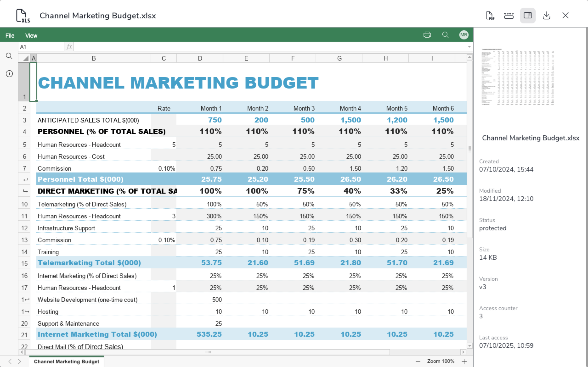The height and width of the screenshot is (367, 588).
Task: Zoom in with plus button
Action: click(x=464, y=362)
